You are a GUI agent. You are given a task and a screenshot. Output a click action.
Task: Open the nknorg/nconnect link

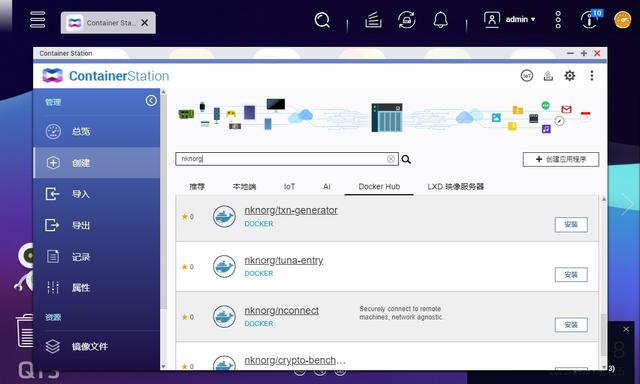point(281,311)
